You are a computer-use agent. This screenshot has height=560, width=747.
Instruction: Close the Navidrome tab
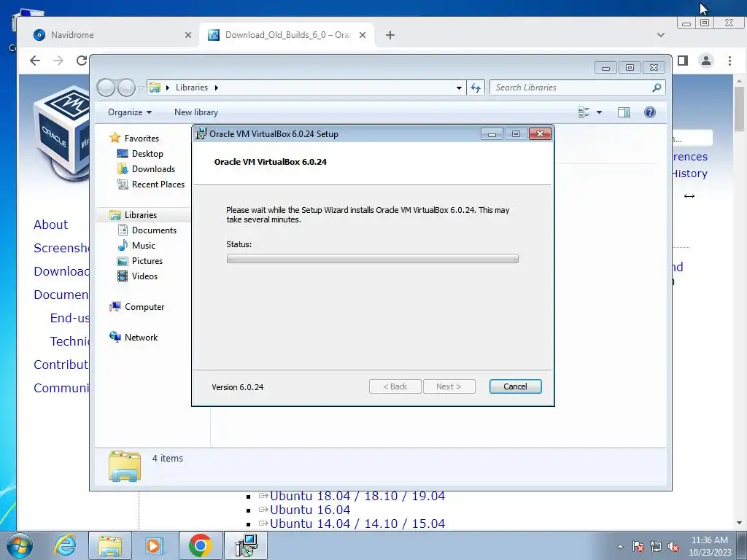(187, 35)
